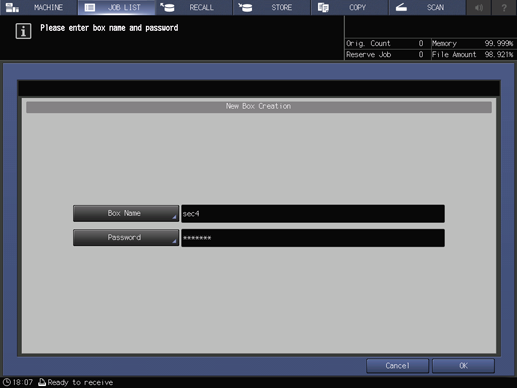Viewport: 517px width, 388px height.
Task: Click the speaker volume icon
Action: tap(479, 7)
